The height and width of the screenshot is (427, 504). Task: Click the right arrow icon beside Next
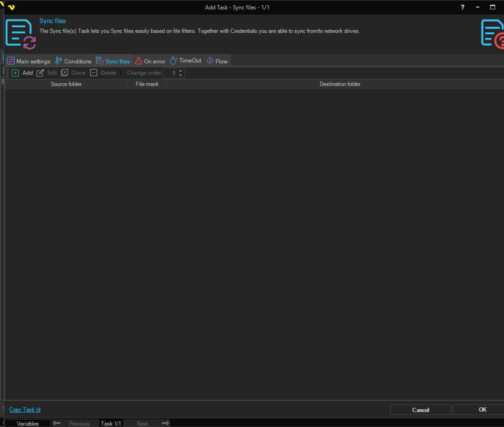(165, 423)
